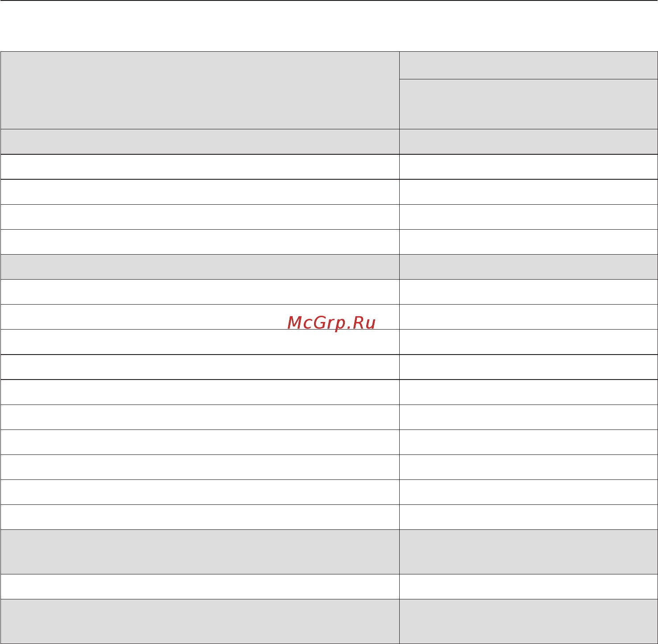The image size is (658, 644).
Task: Click the middle gray divider row's right cell
Action: pos(529,267)
